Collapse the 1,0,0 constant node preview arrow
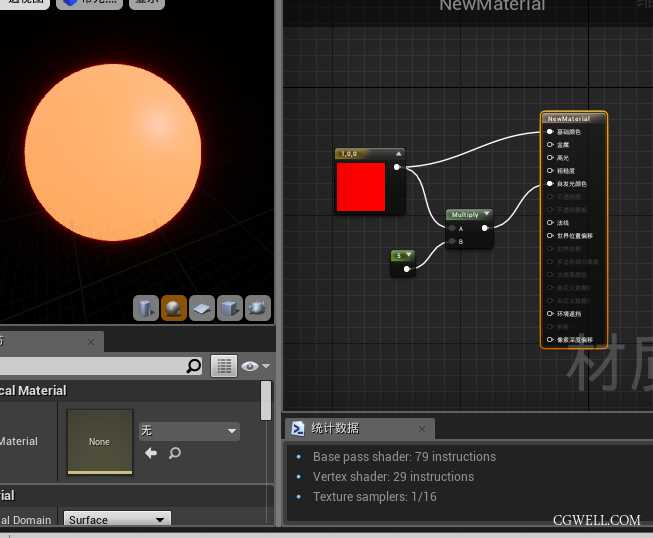 pos(398,154)
